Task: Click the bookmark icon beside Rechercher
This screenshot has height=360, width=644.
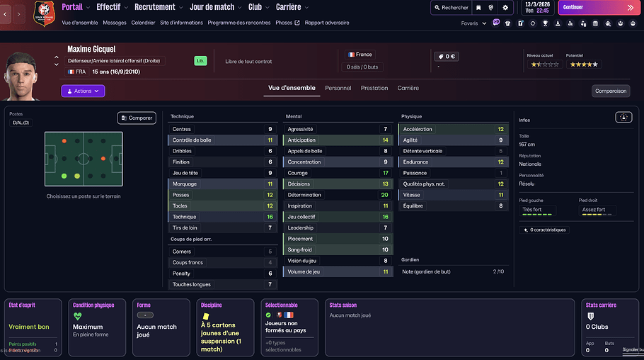Action: [479, 8]
